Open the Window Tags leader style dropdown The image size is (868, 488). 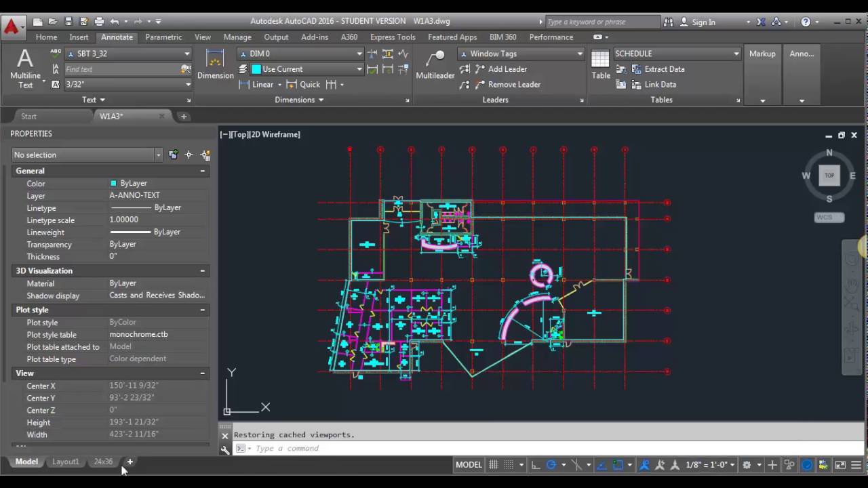coord(521,54)
